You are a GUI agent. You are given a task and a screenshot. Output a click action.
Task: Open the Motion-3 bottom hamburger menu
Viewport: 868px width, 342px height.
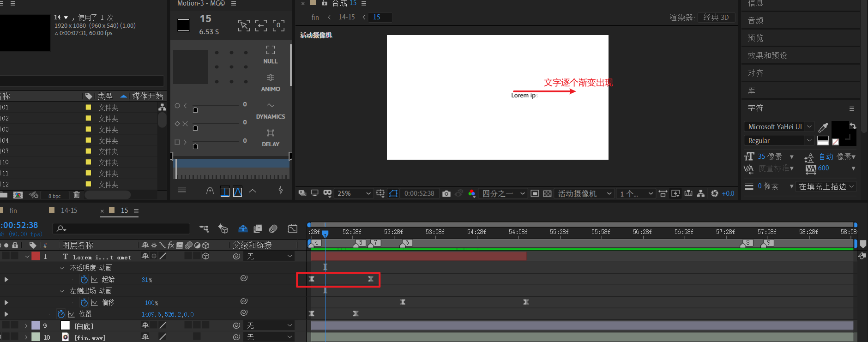pyautogui.click(x=182, y=190)
